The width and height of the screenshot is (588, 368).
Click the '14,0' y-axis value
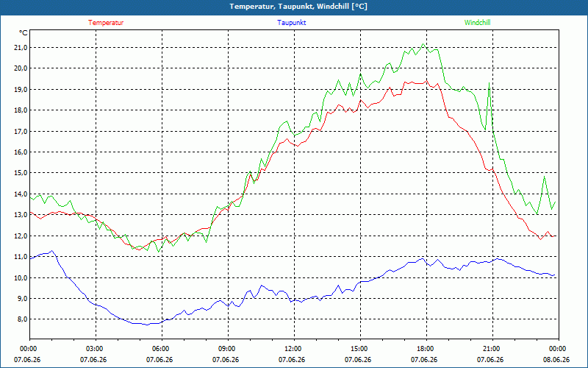tap(21, 194)
